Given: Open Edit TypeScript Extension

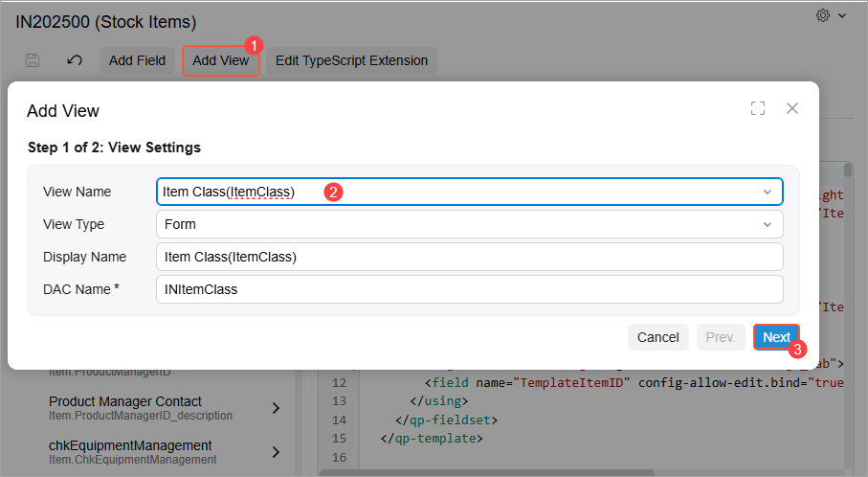Looking at the screenshot, I should point(351,60).
